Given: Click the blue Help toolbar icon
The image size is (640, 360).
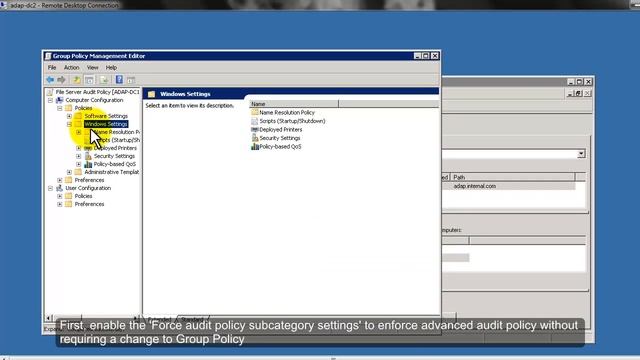Looking at the screenshot, I should coord(119,80).
